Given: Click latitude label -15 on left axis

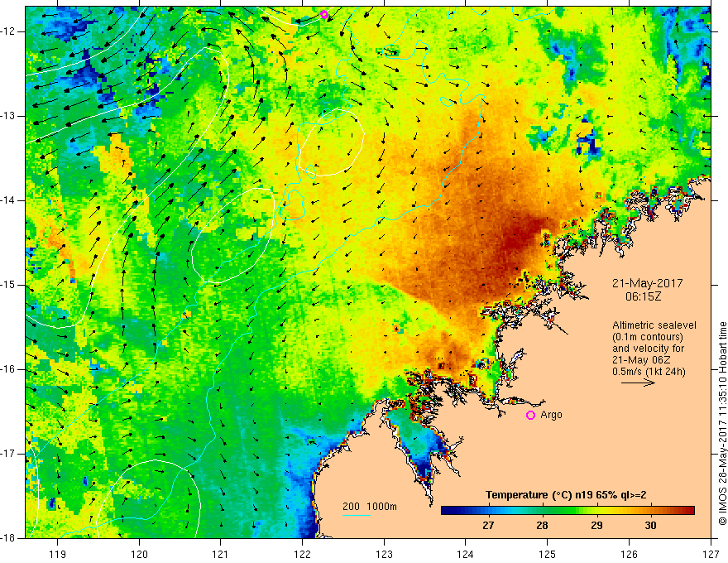Looking at the screenshot, I should click(x=8, y=285).
